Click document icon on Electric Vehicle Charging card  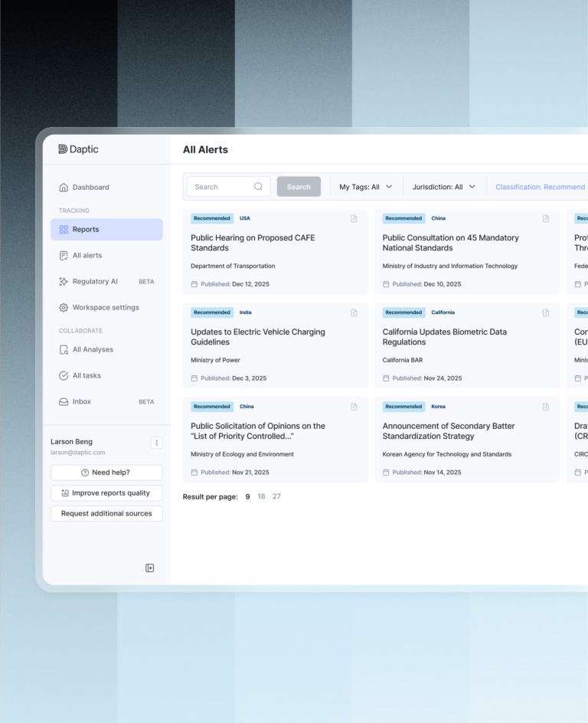354,312
